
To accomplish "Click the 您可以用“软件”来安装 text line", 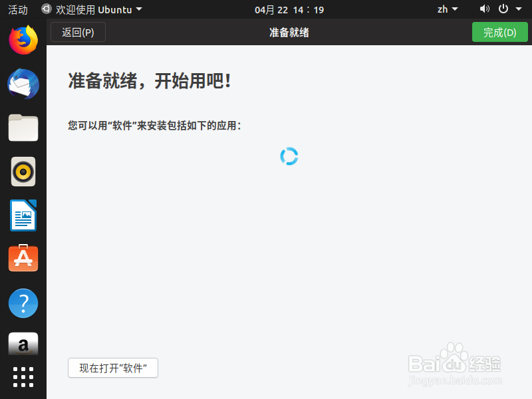I will (154, 126).
